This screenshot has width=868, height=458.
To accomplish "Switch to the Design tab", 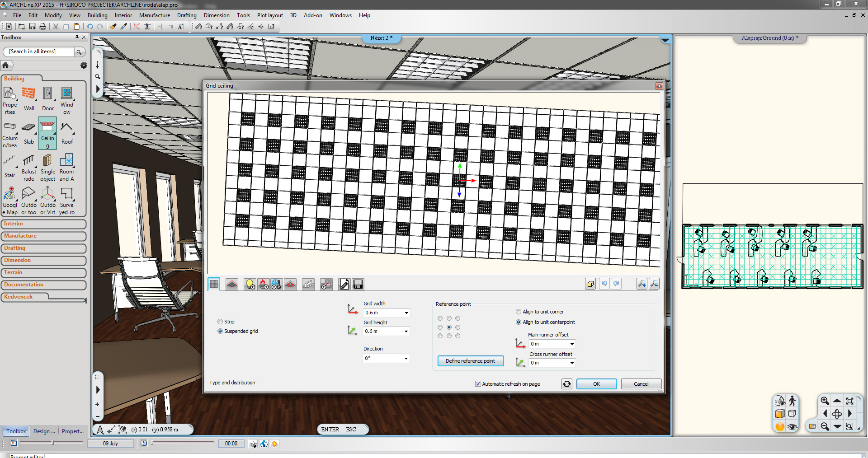I will coord(44,431).
